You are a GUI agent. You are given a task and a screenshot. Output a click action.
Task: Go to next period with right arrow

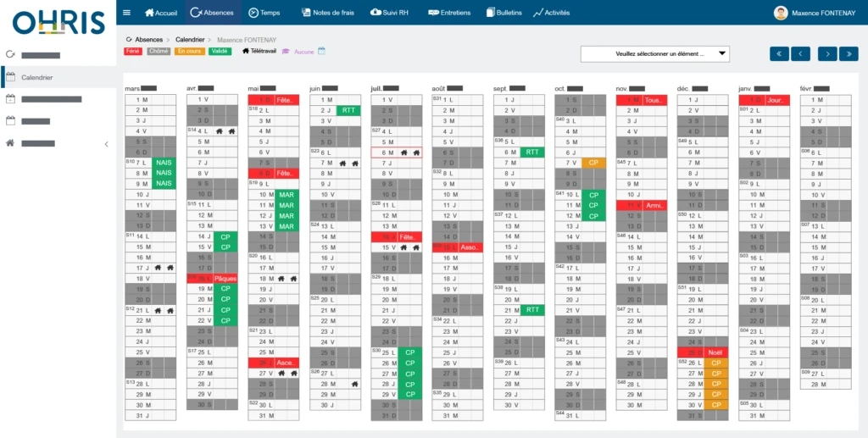pos(826,53)
